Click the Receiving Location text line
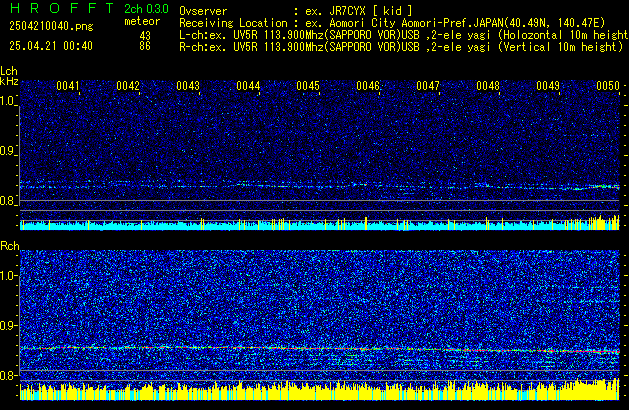 392,23
